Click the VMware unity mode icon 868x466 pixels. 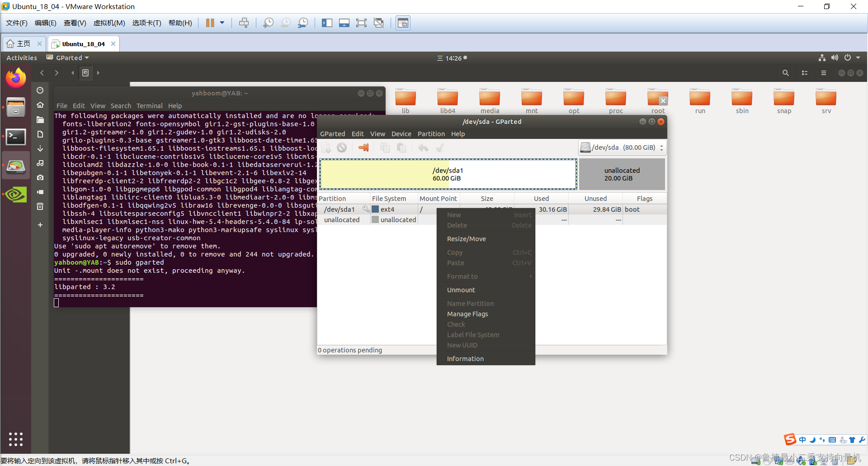point(378,23)
